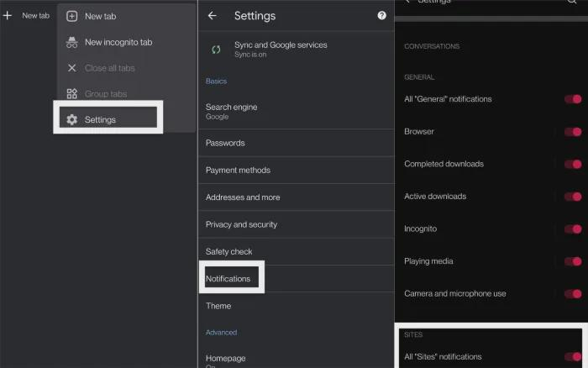Toggle All "General" notifications switch
Screen dimensions: 588x368
(573, 99)
